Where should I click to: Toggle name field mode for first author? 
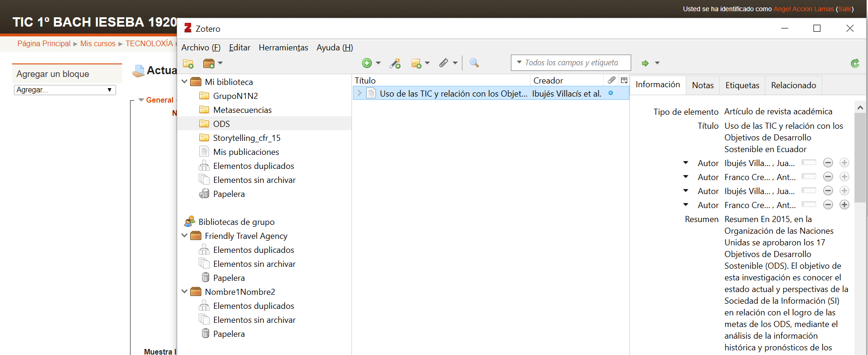(809, 163)
